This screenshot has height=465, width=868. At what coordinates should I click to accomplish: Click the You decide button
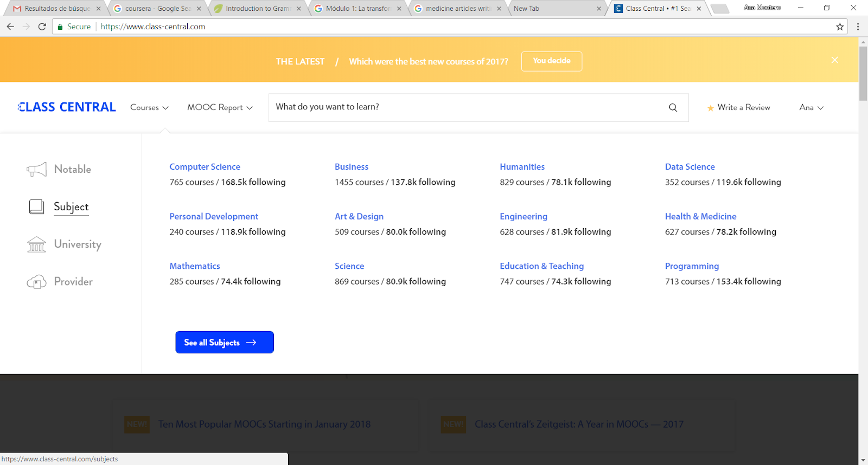pyautogui.click(x=552, y=61)
